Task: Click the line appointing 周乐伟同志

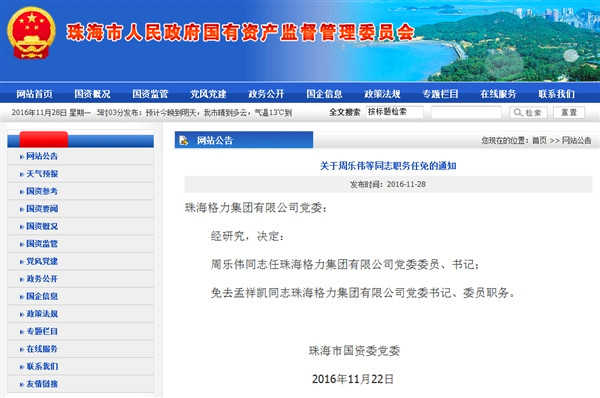Action: tap(345, 264)
